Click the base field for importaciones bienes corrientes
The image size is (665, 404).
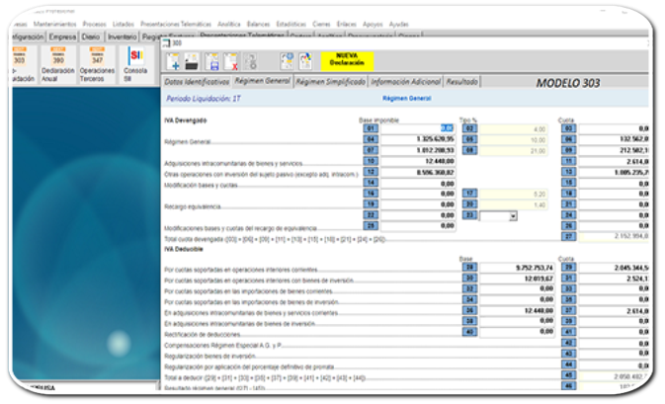pos(517,289)
